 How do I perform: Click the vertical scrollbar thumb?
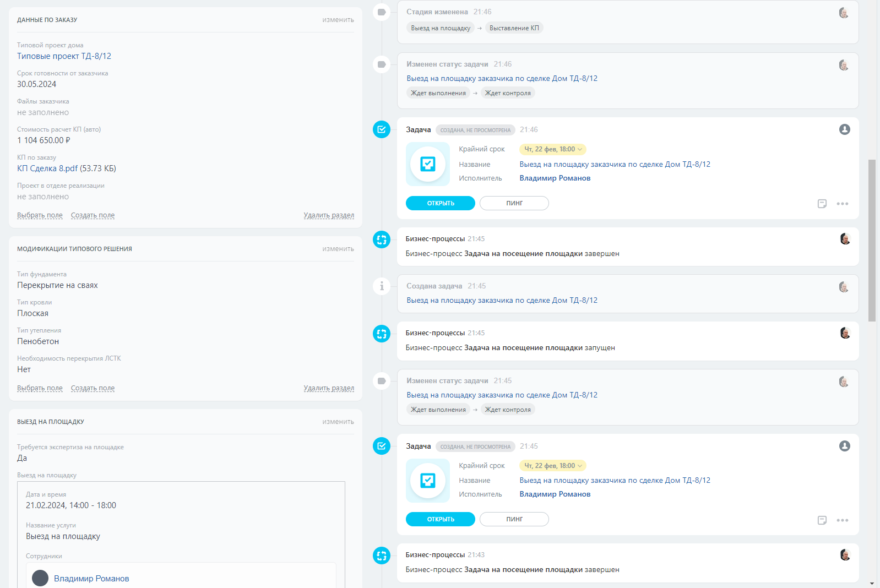point(872,241)
